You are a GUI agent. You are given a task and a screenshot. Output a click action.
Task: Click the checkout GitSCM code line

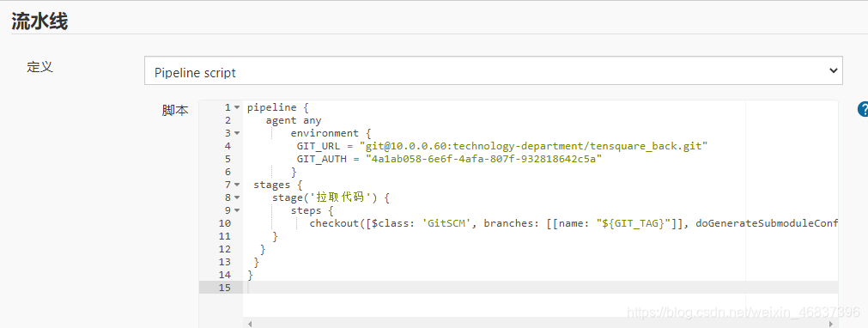click(574, 223)
